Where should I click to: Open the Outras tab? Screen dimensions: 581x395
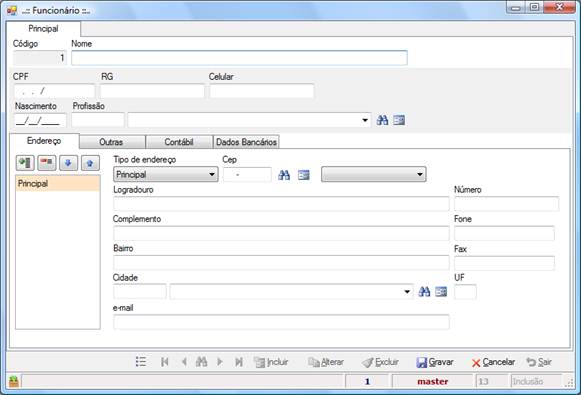pyautogui.click(x=111, y=142)
